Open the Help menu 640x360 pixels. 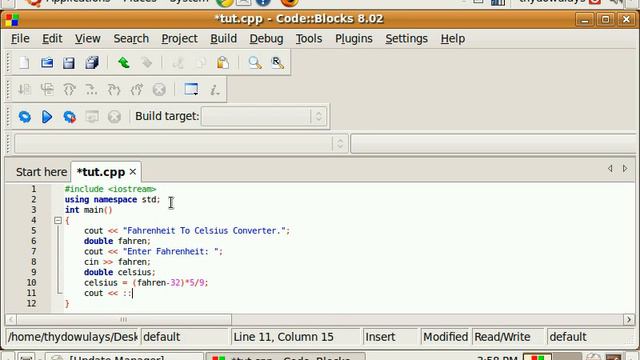[453, 39]
